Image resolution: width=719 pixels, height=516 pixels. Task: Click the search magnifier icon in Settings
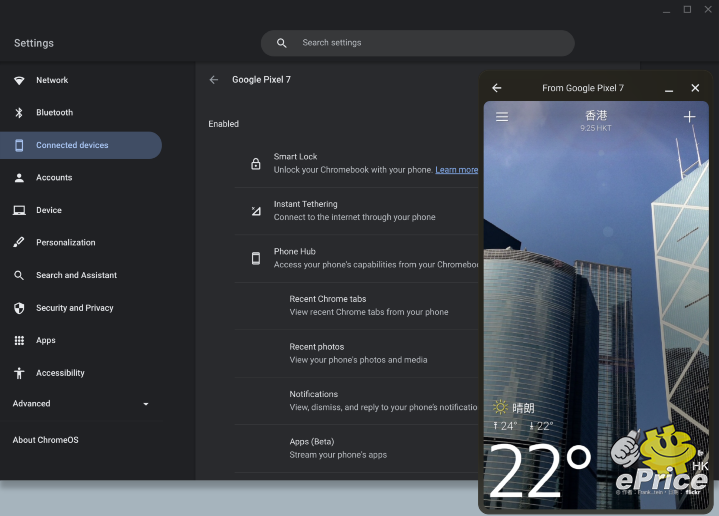point(282,43)
